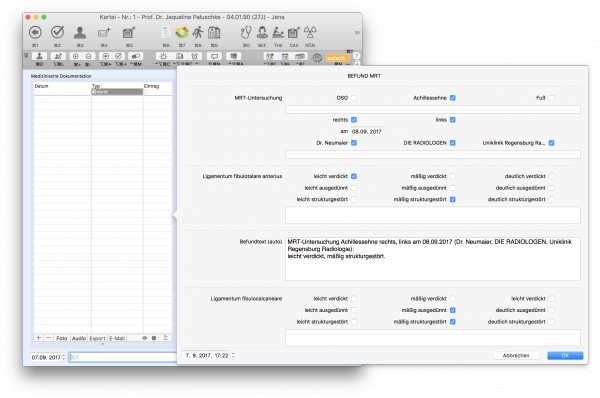Click the stepper on 7.9.2017, 17:22 field

click(233, 356)
